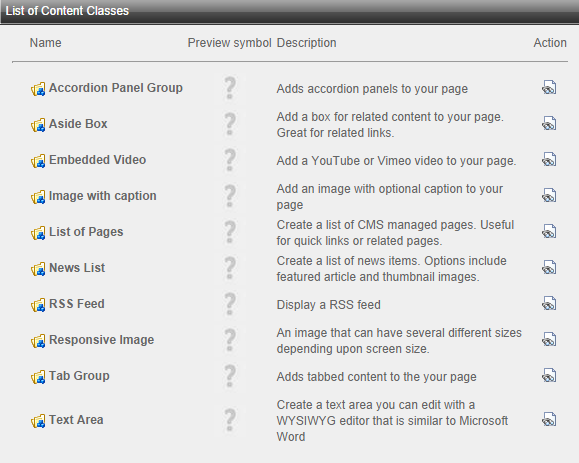
Task: Choose the Embedded Video content class
Action: point(97,160)
